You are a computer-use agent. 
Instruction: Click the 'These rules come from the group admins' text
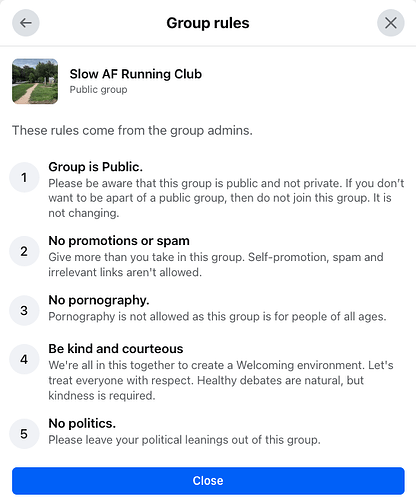pyautogui.click(x=132, y=130)
